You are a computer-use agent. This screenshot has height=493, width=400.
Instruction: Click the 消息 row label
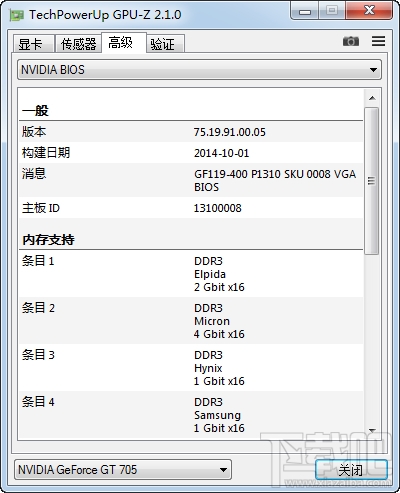pyautogui.click(x=34, y=174)
